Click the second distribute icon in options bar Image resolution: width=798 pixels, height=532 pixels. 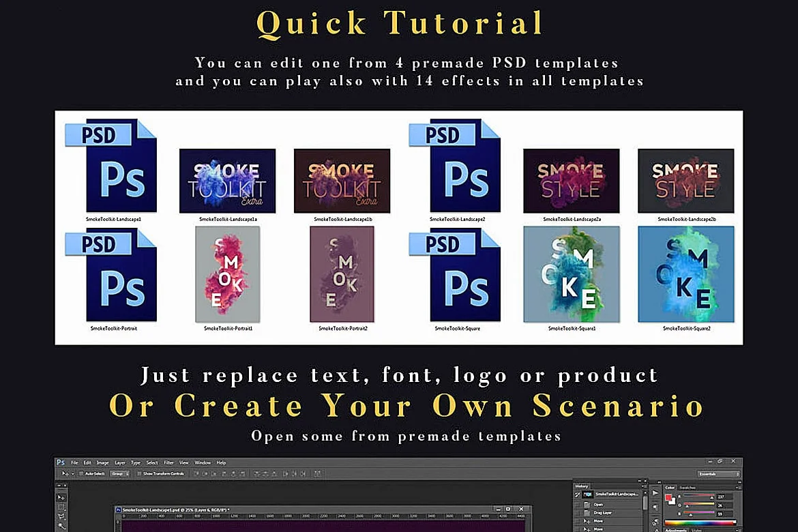(266, 473)
